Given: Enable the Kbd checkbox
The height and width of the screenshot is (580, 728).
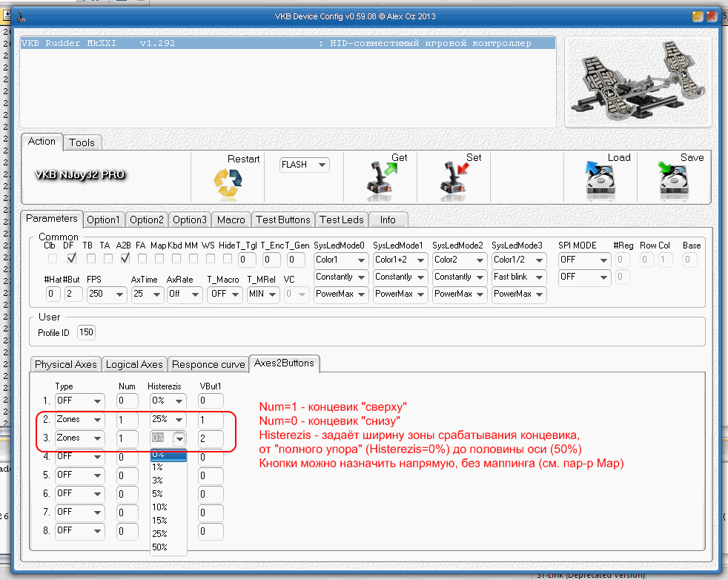Looking at the screenshot, I should click(176, 258).
